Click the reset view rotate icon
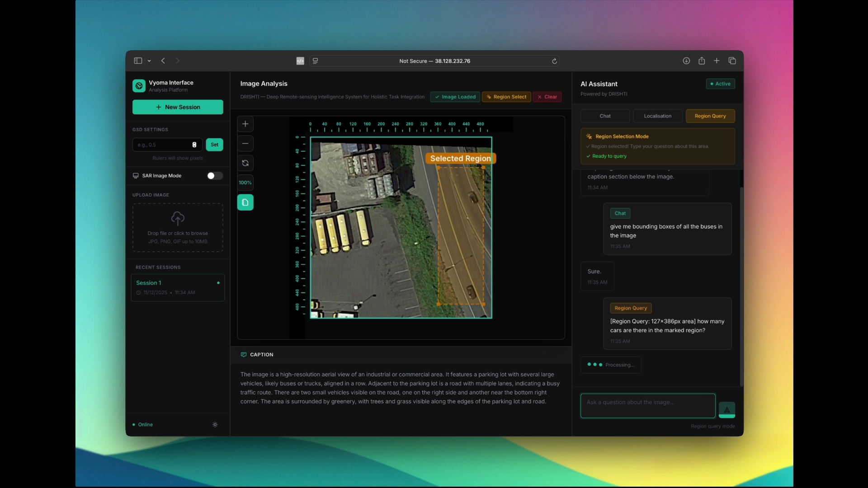The width and height of the screenshot is (868, 488). coord(245,163)
